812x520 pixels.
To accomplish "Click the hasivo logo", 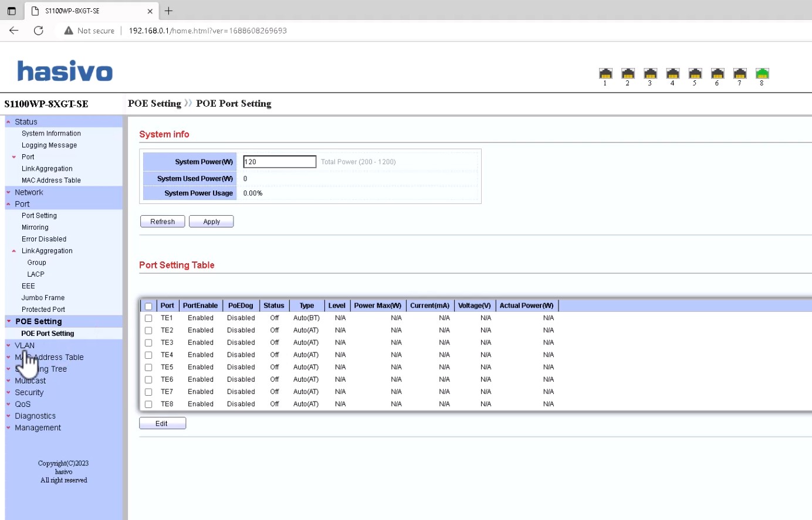I will [65, 71].
